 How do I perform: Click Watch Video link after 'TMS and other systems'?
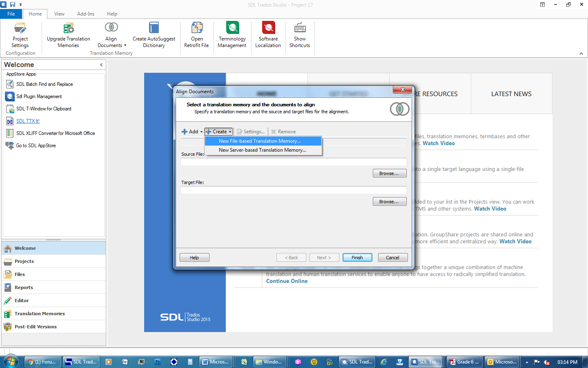click(x=490, y=209)
